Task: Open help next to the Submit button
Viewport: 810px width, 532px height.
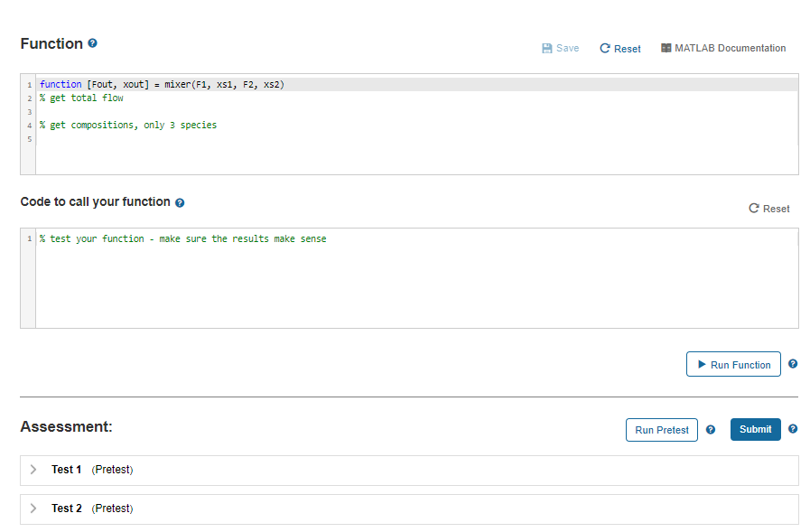Action: (x=792, y=429)
